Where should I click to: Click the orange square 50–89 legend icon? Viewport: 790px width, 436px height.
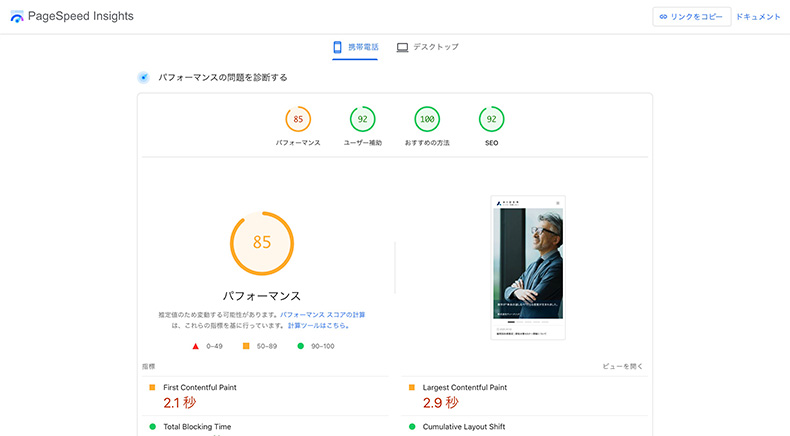[x=246, y=346]
